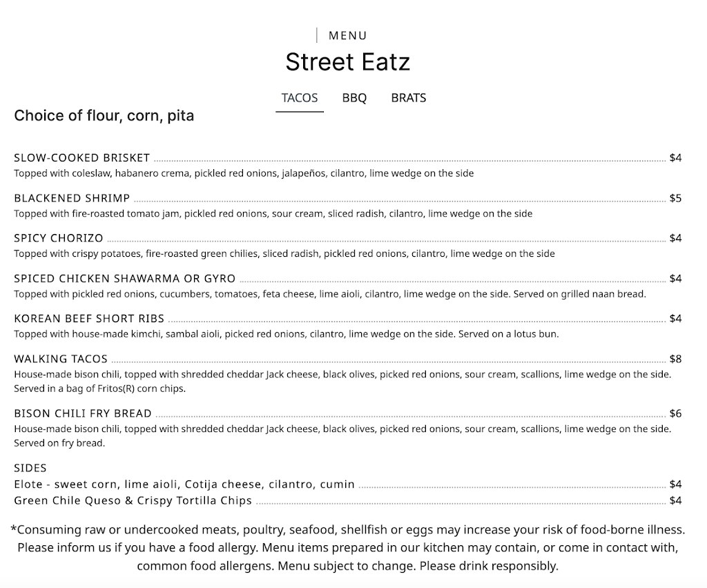This screenshot has width=707, height=588.
Task: Switch to the BBQ tab
Action: click(x=353, y=98)
